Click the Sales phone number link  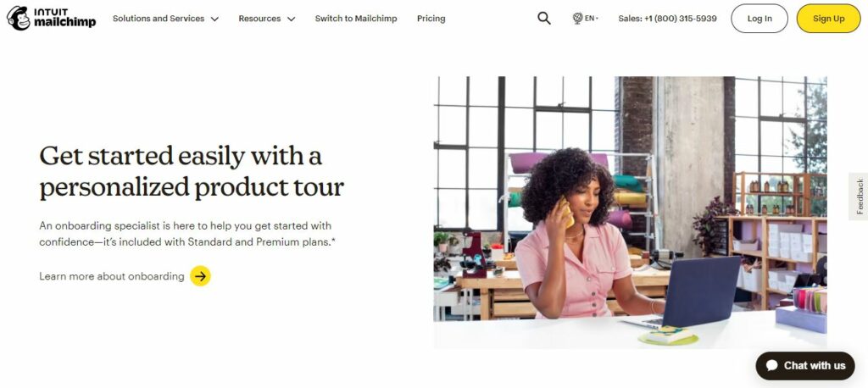coord(667,19)
